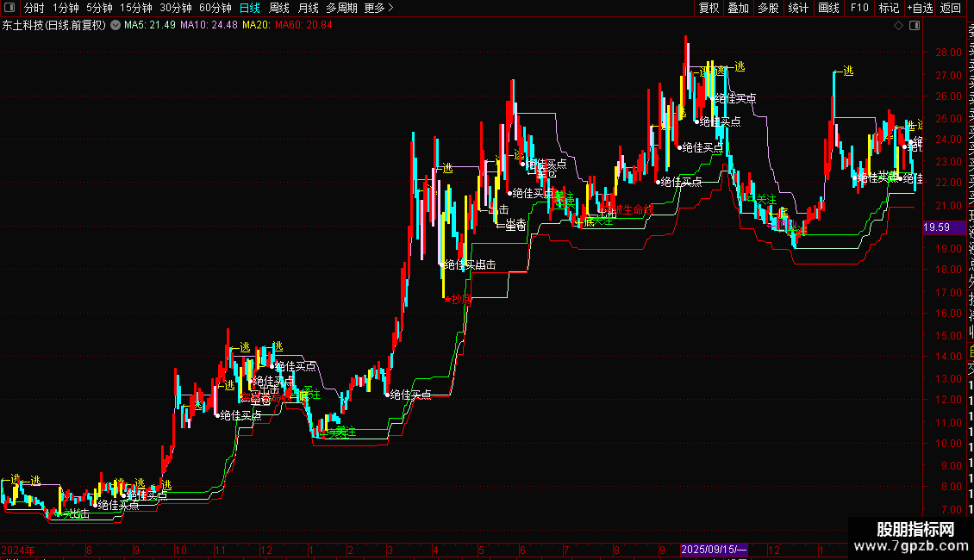Open F10 company information

(859, 8)
